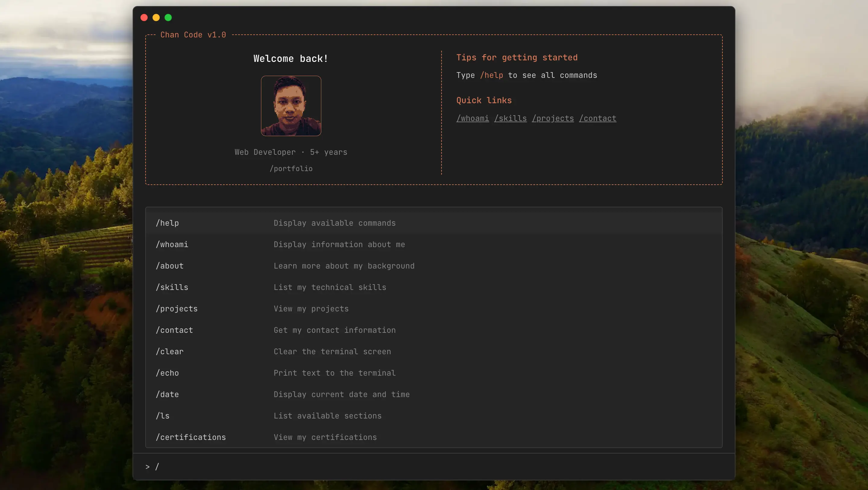Screen dimensions: 868x490
Task: Choose /about from the command list
Action: (169, 266)
